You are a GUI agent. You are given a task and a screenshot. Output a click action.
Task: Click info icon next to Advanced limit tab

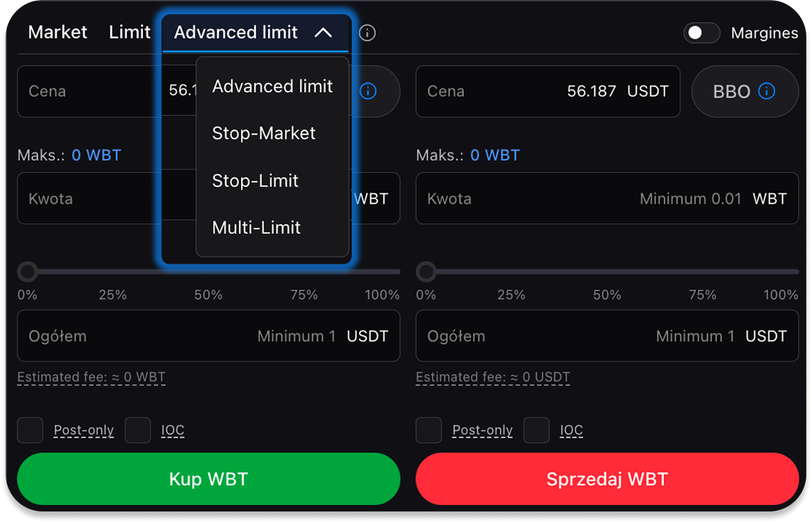[367, 33]
